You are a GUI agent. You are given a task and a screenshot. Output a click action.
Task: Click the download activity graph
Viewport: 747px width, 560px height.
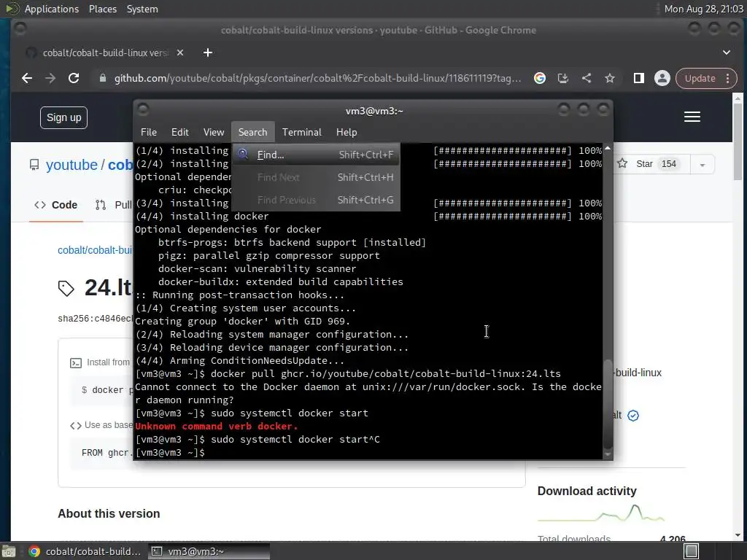pos(601,513)
